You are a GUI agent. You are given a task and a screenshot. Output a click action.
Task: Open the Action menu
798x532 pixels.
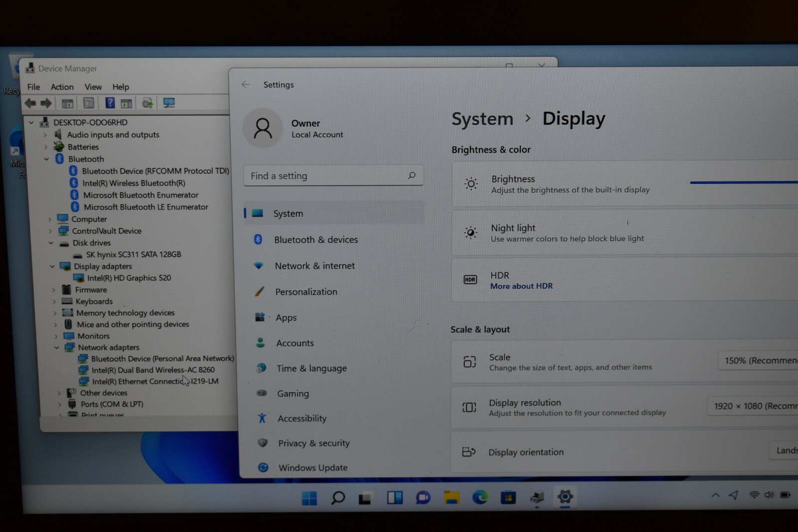click(62, 87)
